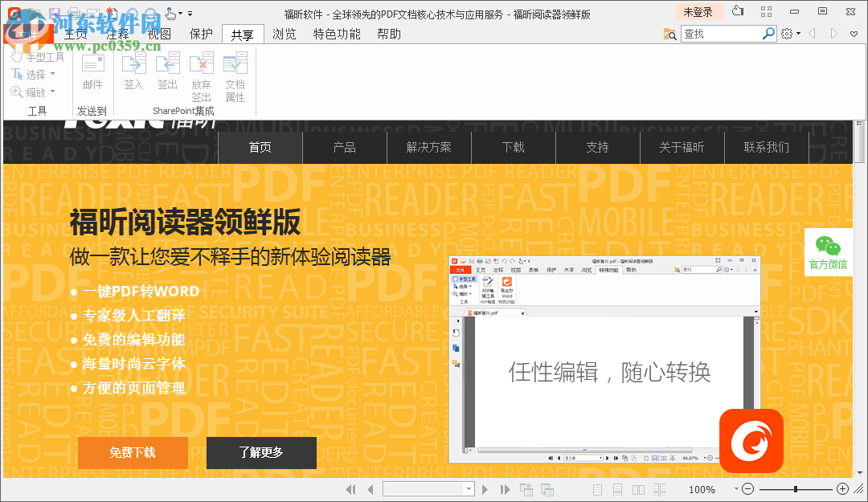
Task: Click the 免费下载 (Free Download) button
Action: click(x=132, y=452)
